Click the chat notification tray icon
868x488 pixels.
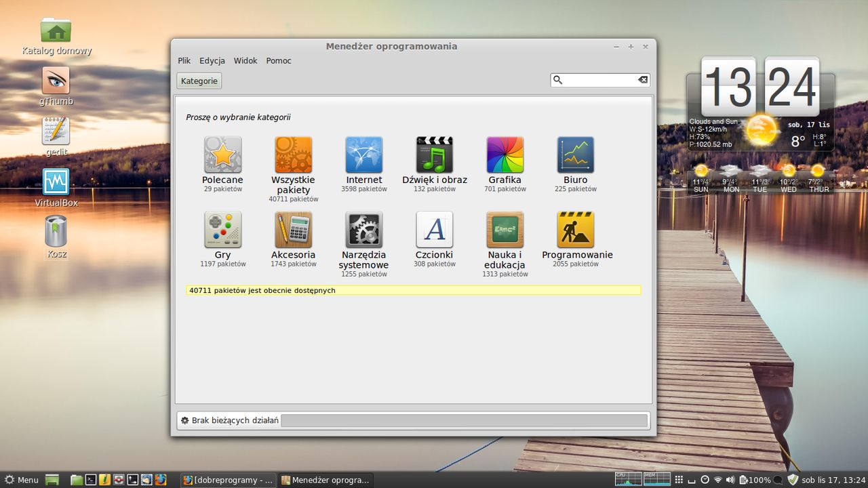pos(778,480)
